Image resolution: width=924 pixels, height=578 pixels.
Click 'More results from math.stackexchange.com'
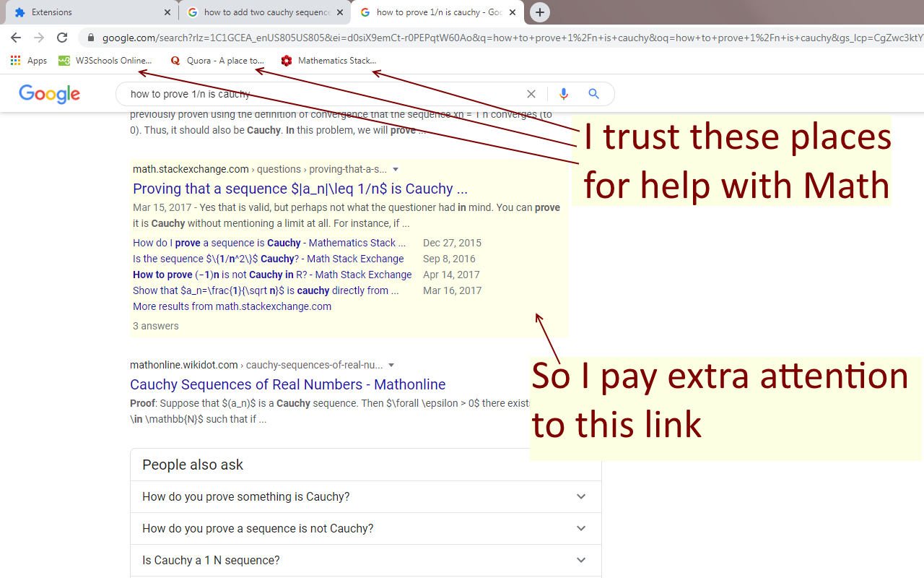[232, 306]
